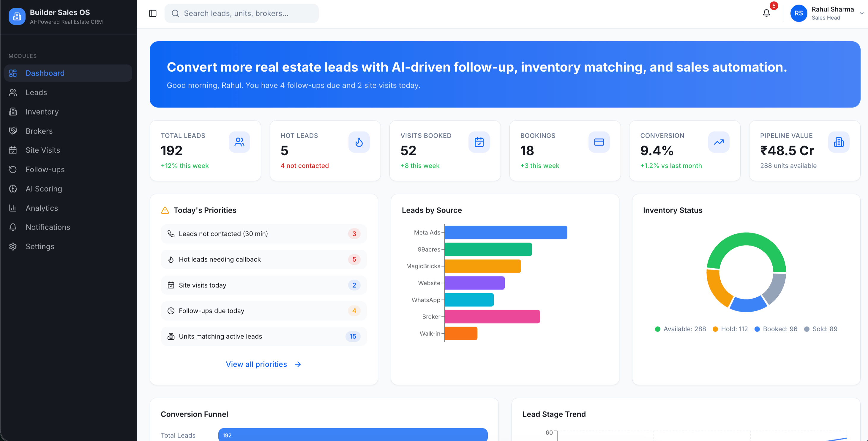Open the Dashboard module
The width and height of the screenshot is (868, 441).
pyautogui.click(x=68, y=73)
